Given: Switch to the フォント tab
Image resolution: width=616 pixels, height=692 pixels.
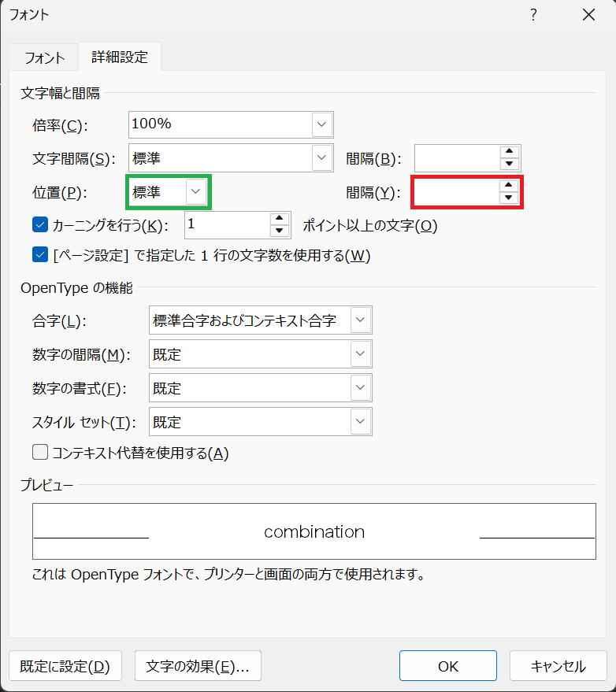Looking at the screenshot, I should (x=44, y=58).
